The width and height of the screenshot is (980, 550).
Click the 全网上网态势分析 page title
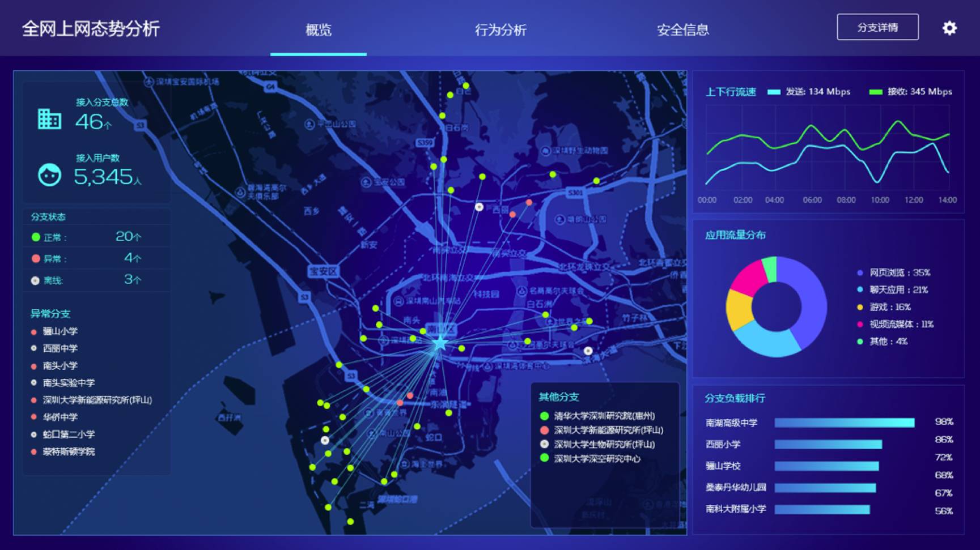point(91,29)
